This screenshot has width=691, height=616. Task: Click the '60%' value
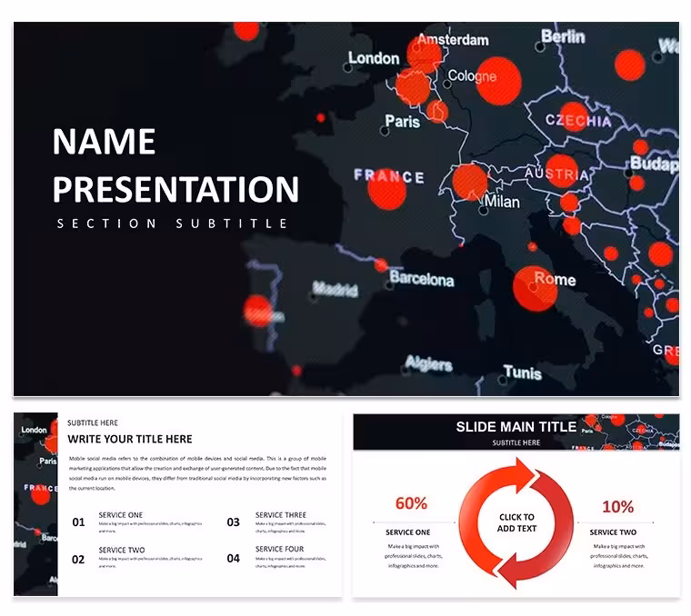tap(411, 503)
